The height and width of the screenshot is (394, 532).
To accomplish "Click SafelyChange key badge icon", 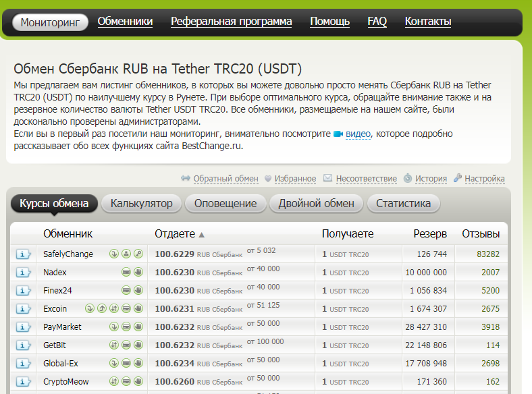I will point(138,254).
